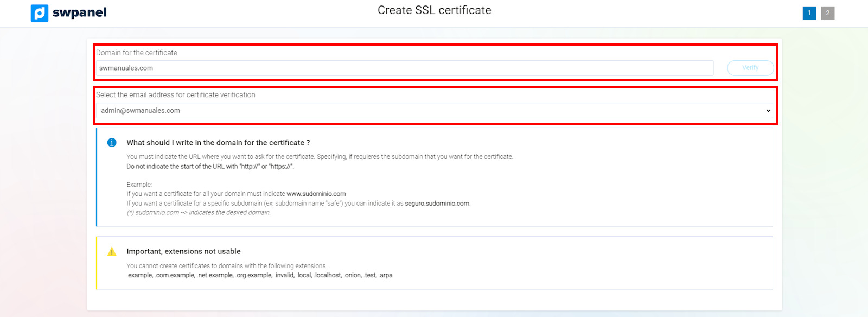The height and width of the screenshot is (317, 868).
Task: Open the verification email address dropdown
Action: pyautogui.click(x=434, y=111)
